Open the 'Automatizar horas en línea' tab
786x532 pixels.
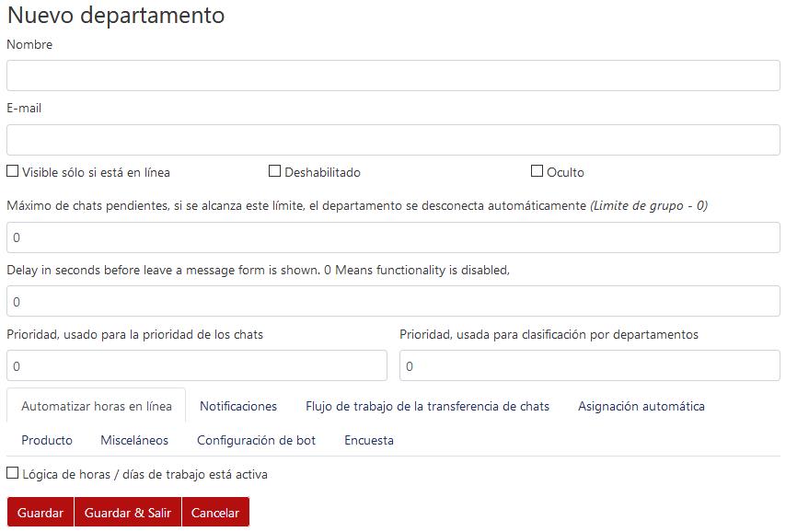[x=97, y=406]
